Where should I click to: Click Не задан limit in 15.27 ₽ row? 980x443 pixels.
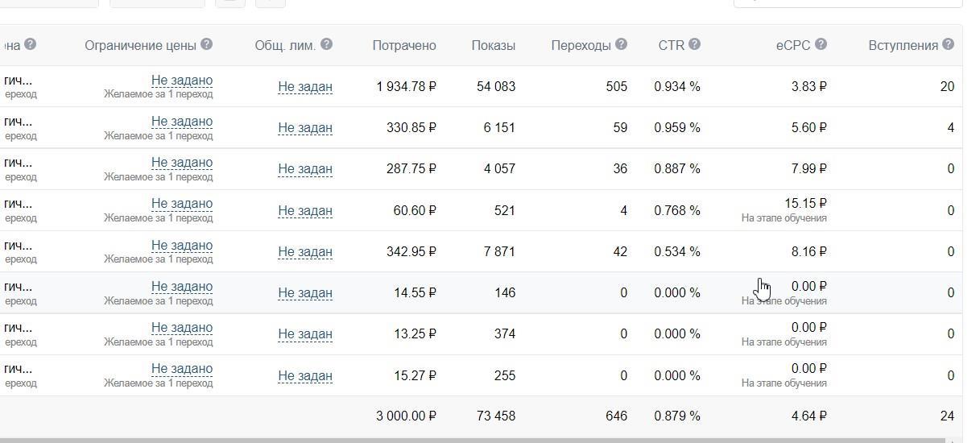tap(305, 375)
